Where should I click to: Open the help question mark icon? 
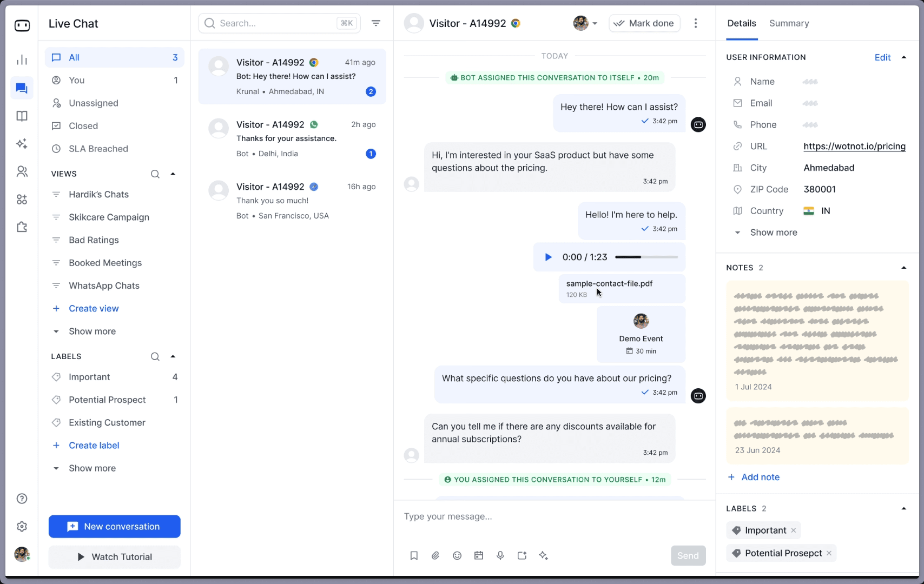(x=22, y=499)
